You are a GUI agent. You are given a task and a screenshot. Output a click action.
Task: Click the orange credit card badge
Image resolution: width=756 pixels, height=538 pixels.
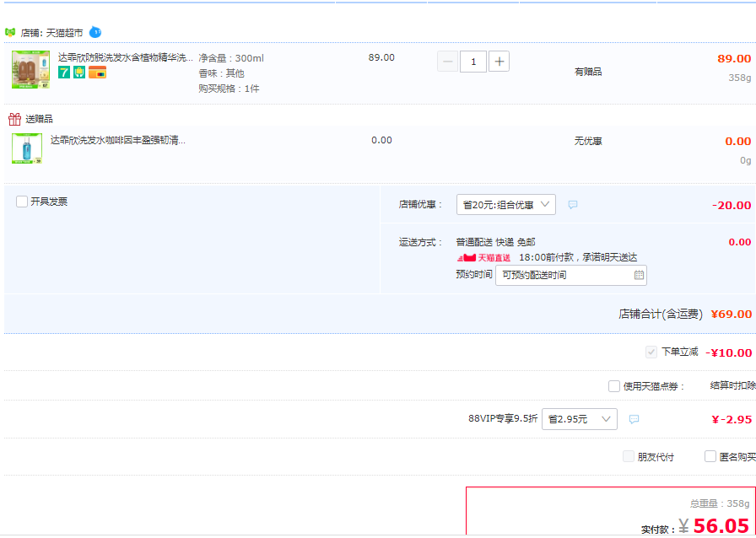click(97, 73)
